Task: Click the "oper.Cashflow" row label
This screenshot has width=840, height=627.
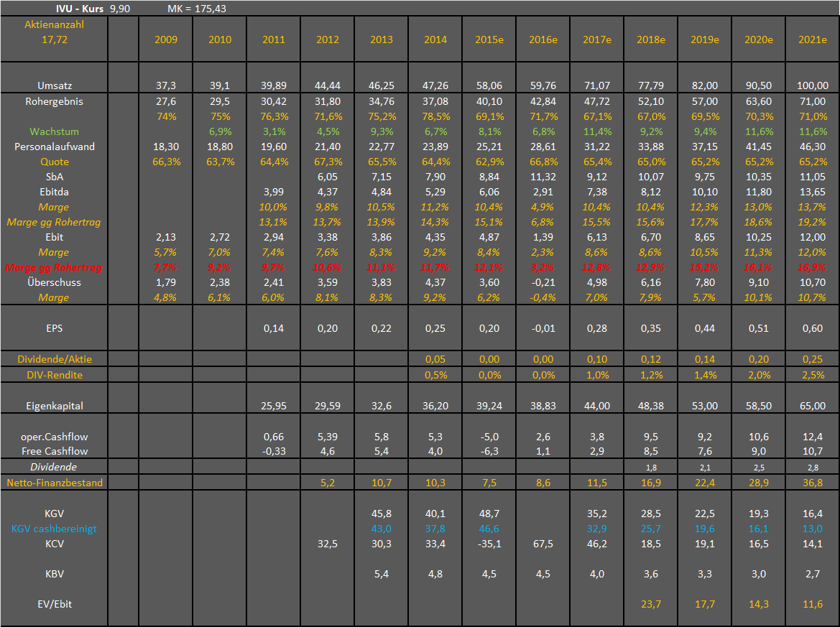Action: (54, 437)
